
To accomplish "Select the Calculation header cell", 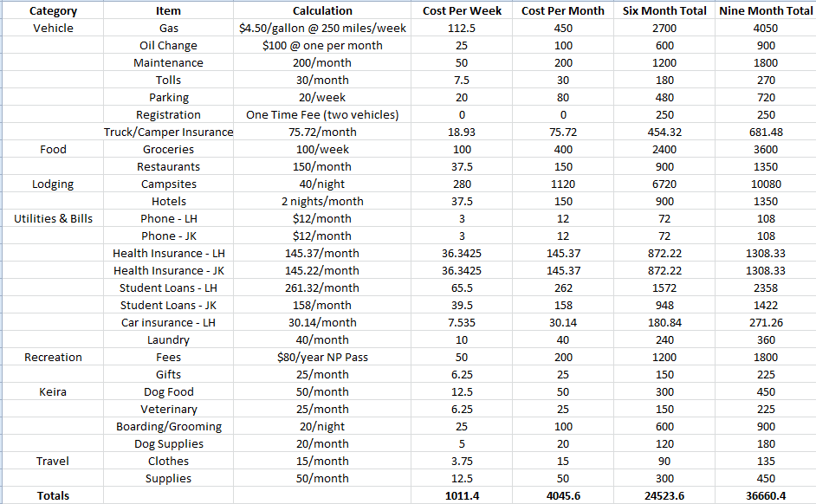I will pyautogui.click(x=322, y=11).
